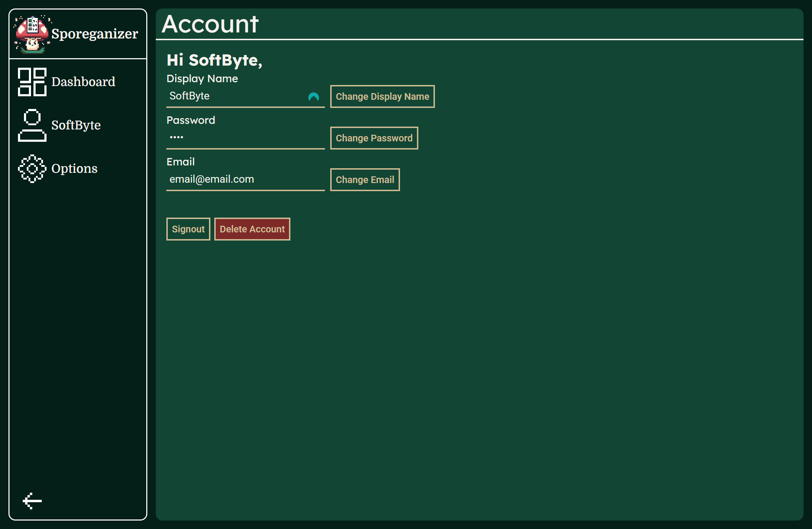Collapse sidebar with the back arrow
Screen dimensions: 812x529
click(32, 501)
